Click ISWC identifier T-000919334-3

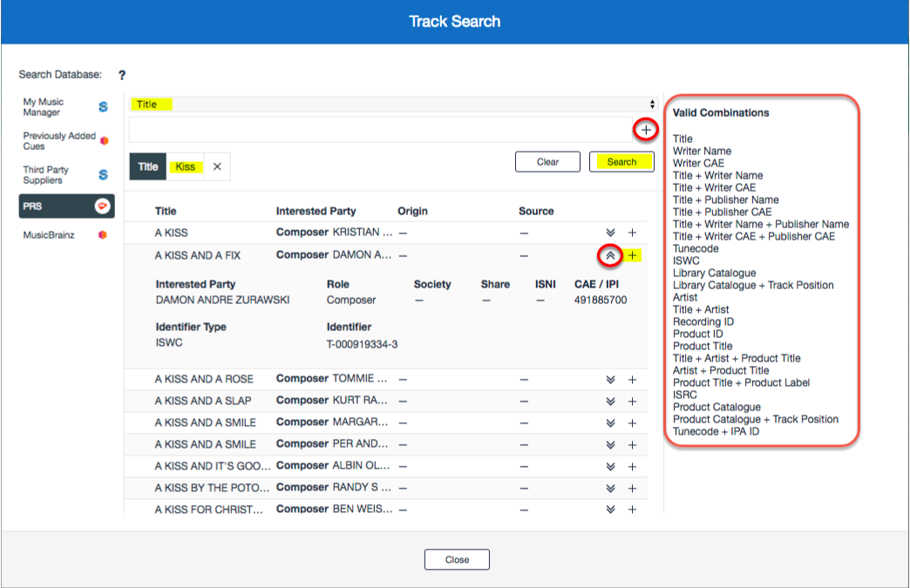pos(362,344)
